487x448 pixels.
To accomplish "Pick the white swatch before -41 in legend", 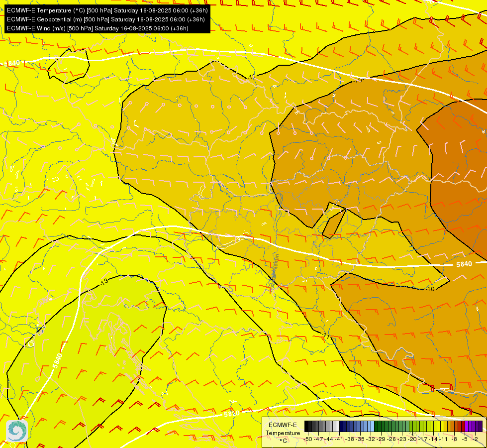I will (x=338, y=426).
